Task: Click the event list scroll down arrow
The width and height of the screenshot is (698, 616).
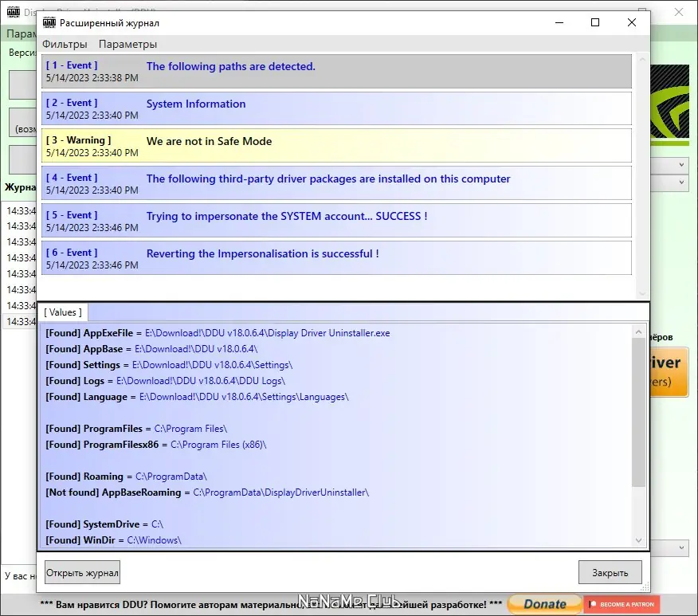Action: point(642,294)
